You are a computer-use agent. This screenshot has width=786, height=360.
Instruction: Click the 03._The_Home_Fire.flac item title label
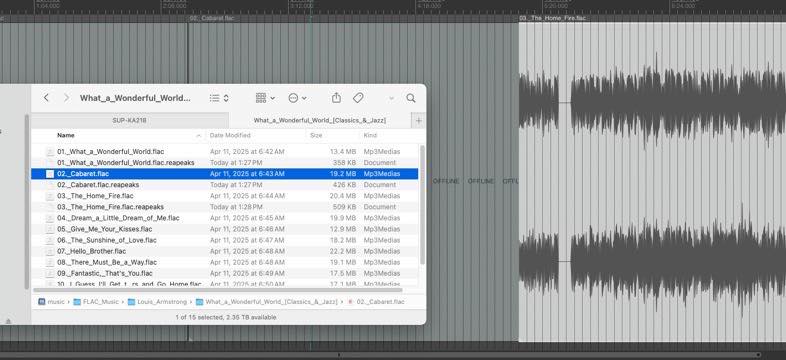pos(552,18)
